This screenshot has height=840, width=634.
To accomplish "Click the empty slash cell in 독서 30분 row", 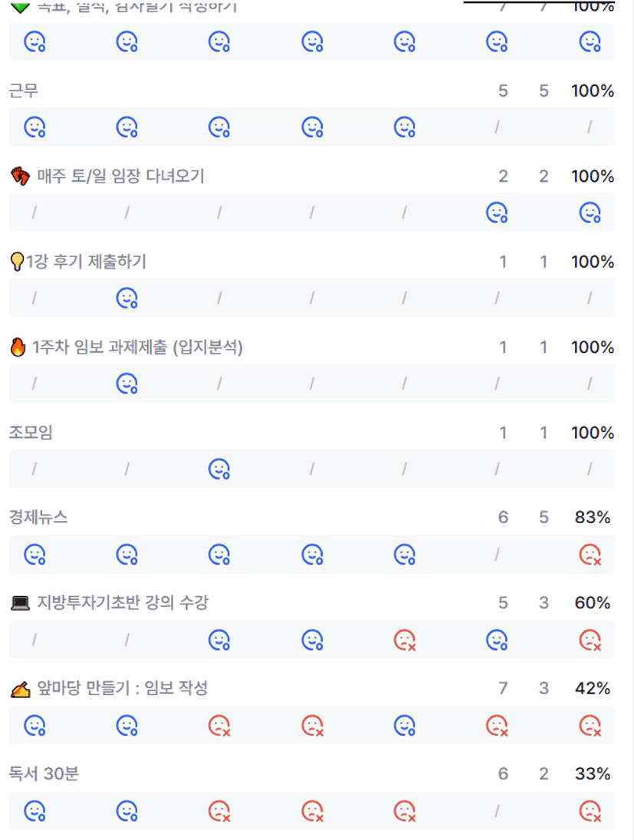I will tap(497, 810).
